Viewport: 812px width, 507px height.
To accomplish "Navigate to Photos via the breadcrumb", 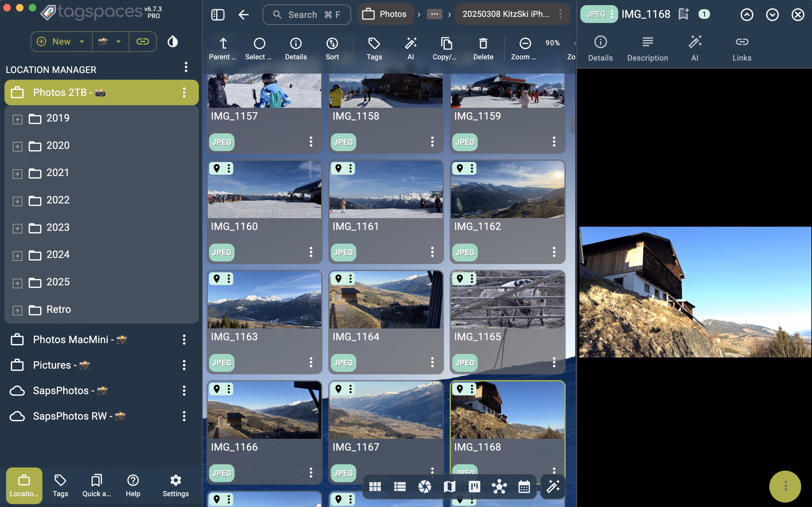I will coord(385,14).
